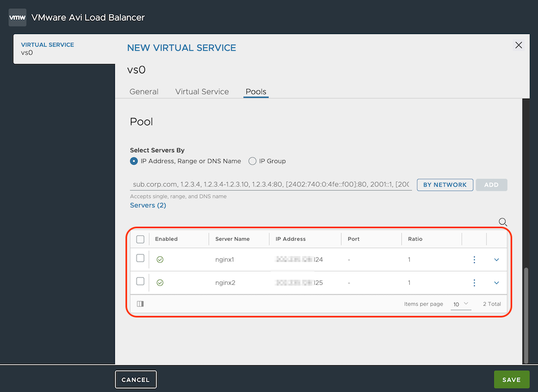
Task: Click the green SAVE button
Action: 511,379
